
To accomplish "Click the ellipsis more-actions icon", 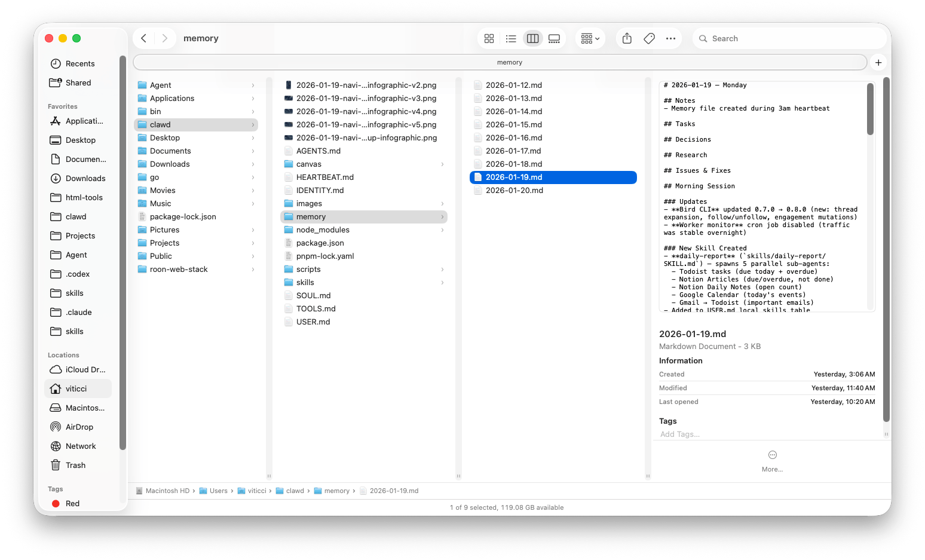I will point(670,38).
